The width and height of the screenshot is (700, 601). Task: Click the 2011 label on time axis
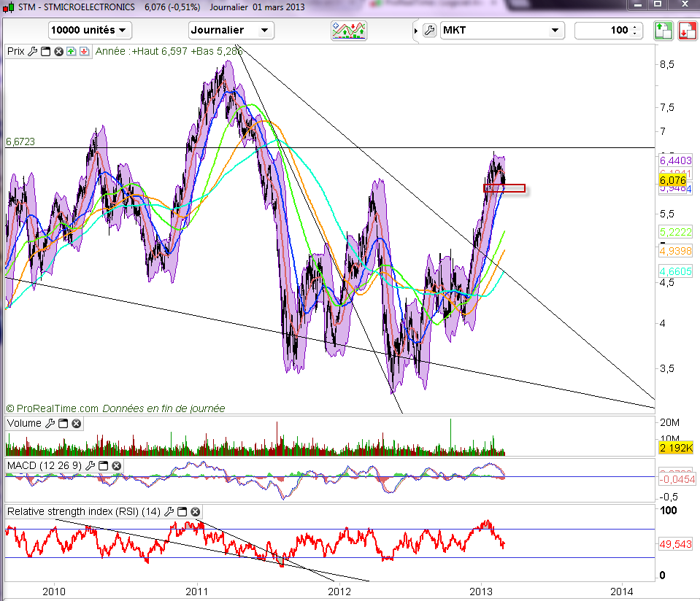197,592
